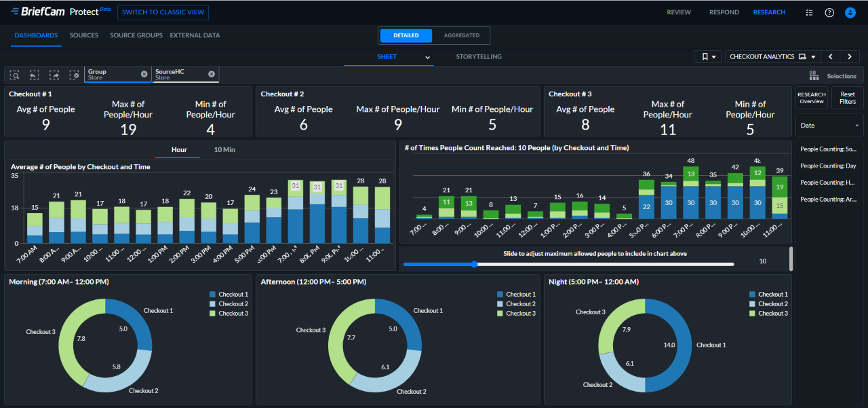The height and width of the screenshot is (408, 868).
Task: Click the maximum allowed people slider handle
Action: 473,264
